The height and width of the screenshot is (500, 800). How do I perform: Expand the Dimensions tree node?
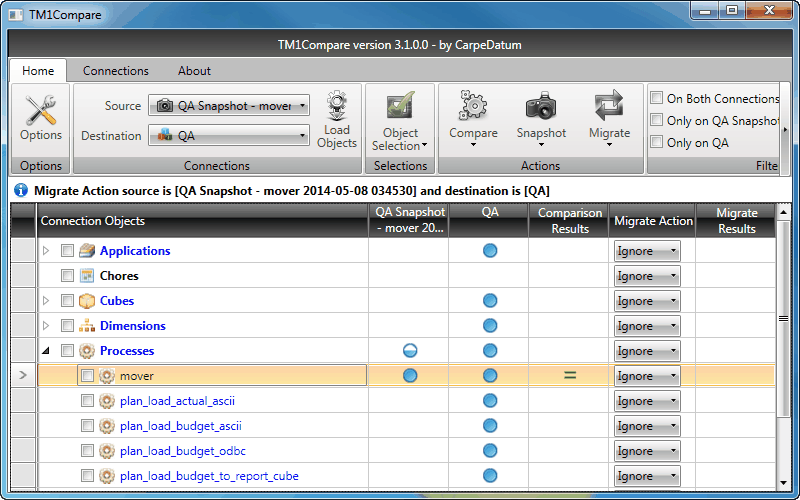click(46, 326)
